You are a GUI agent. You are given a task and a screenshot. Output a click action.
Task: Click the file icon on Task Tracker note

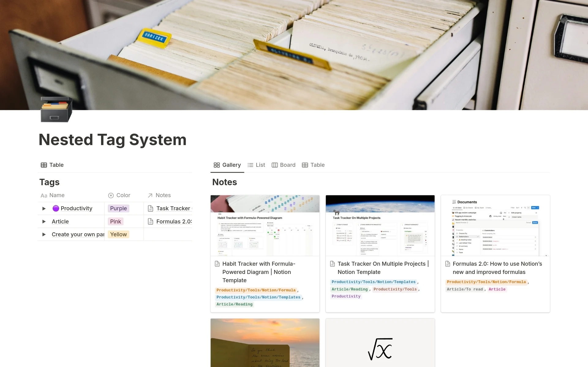(x=333, y=263)
